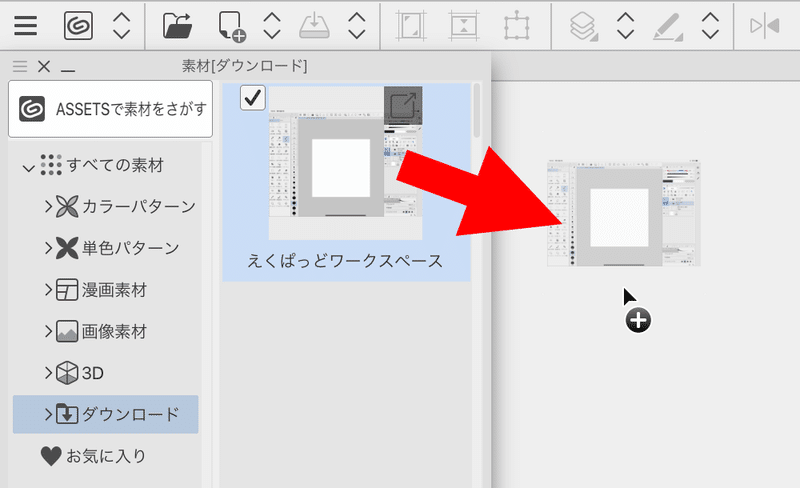Click the fit canvas to screen icon
Viewport: 800px width, 488px height.
point(410,26)
